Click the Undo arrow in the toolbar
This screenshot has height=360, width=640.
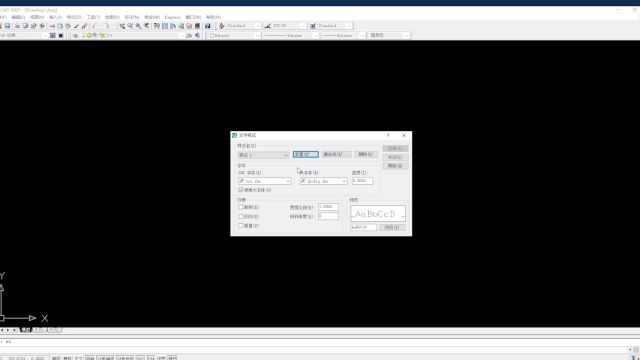[95, 26]
